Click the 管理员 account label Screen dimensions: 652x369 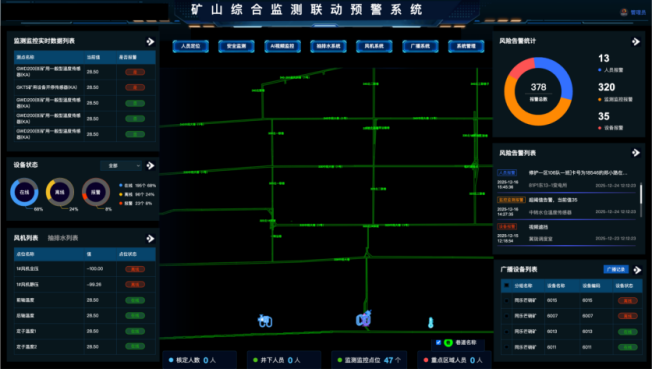pos(638,12)
